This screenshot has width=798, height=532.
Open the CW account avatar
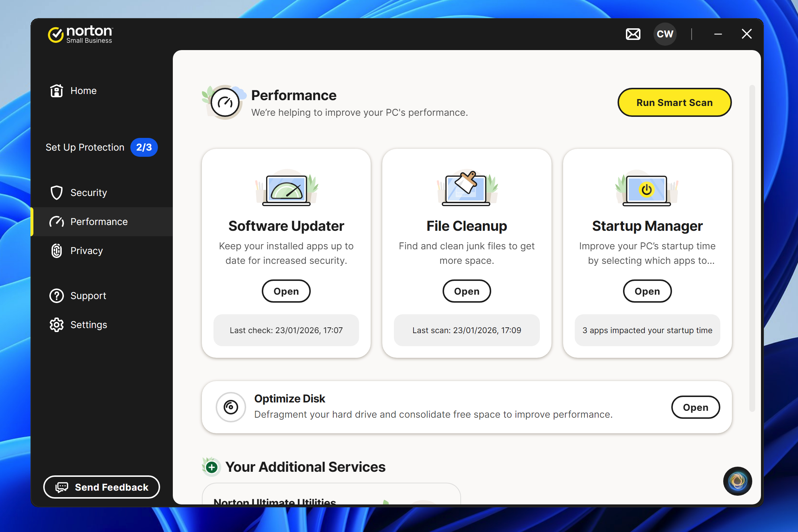coord(665,34)
